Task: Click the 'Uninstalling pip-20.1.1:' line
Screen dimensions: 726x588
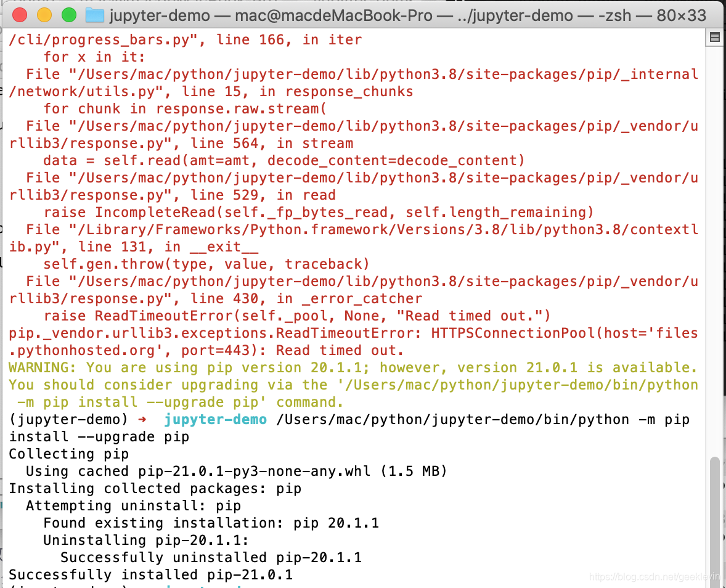Action: 146,540
